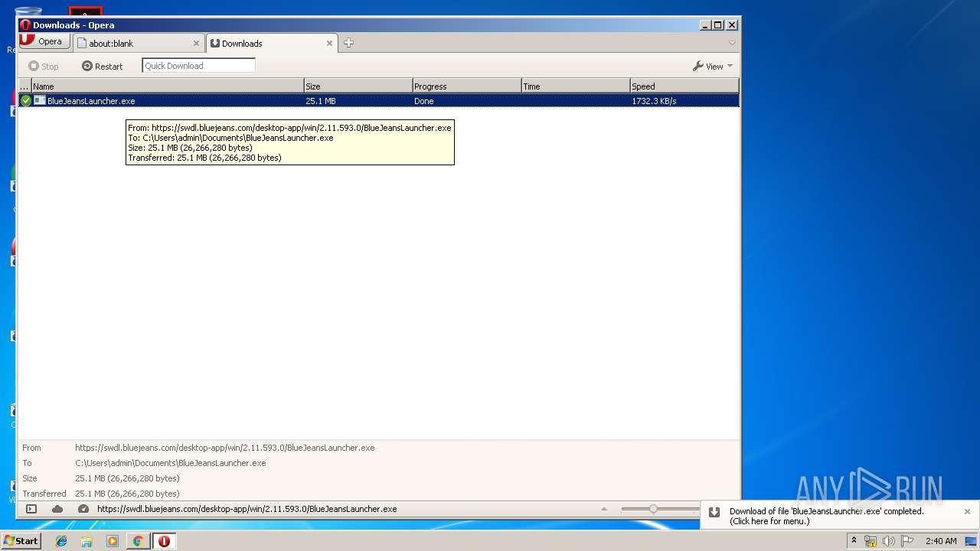Click the volume speaker tray icon
980x551 pixels.
tap(888, 541)
